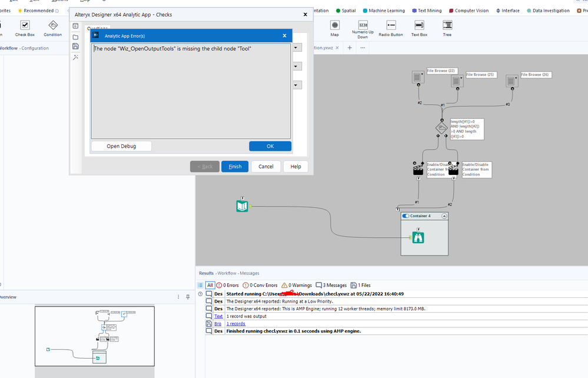Switch to the Machine Learning category
Viewport: 588px width, 378px height.
coord(387,11)
